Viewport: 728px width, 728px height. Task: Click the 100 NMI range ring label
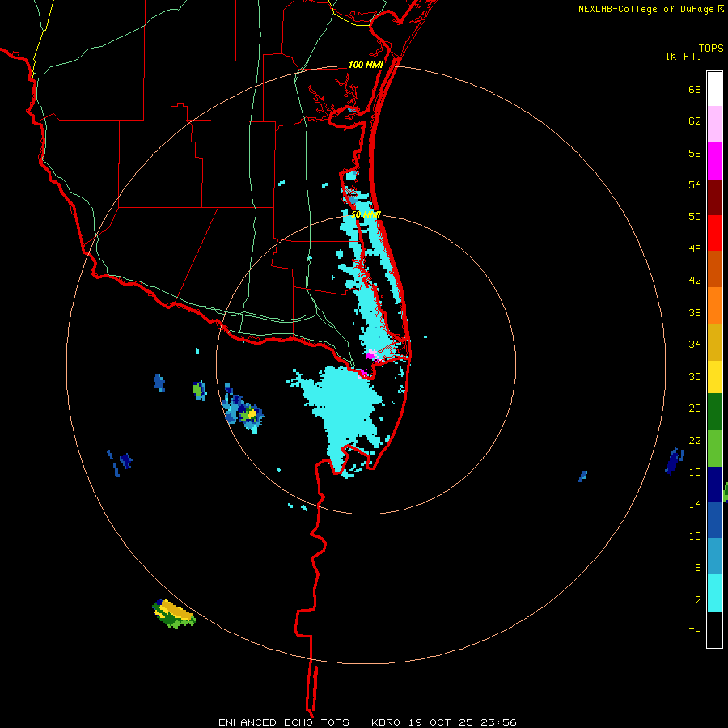pos(366,65)
